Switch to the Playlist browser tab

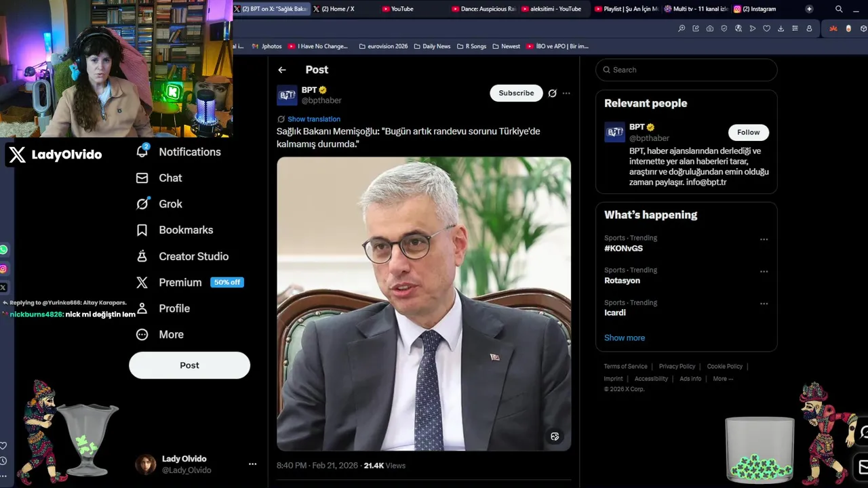point(626,9)
